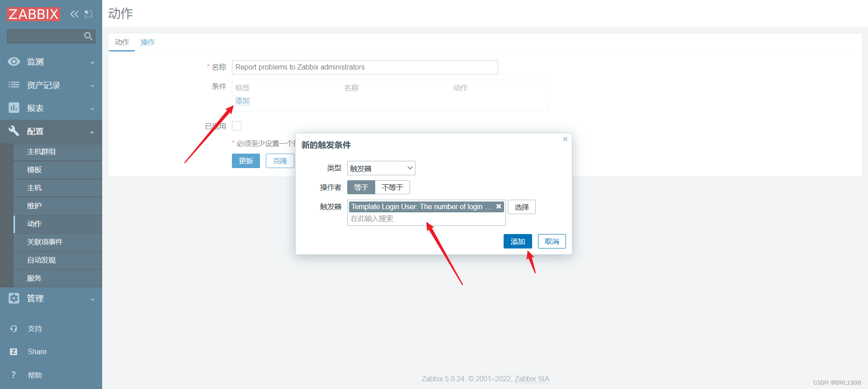The width and height of the screenshot is (868, 389).
Task: Focus the sidebar search field
Action: click(x=45, y=36)
